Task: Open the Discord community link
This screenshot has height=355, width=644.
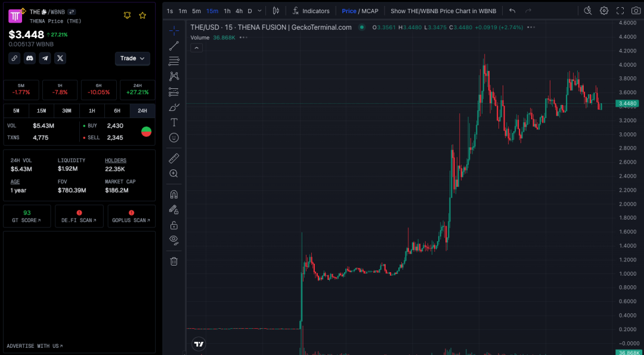Action: click(x=30, y=58)
